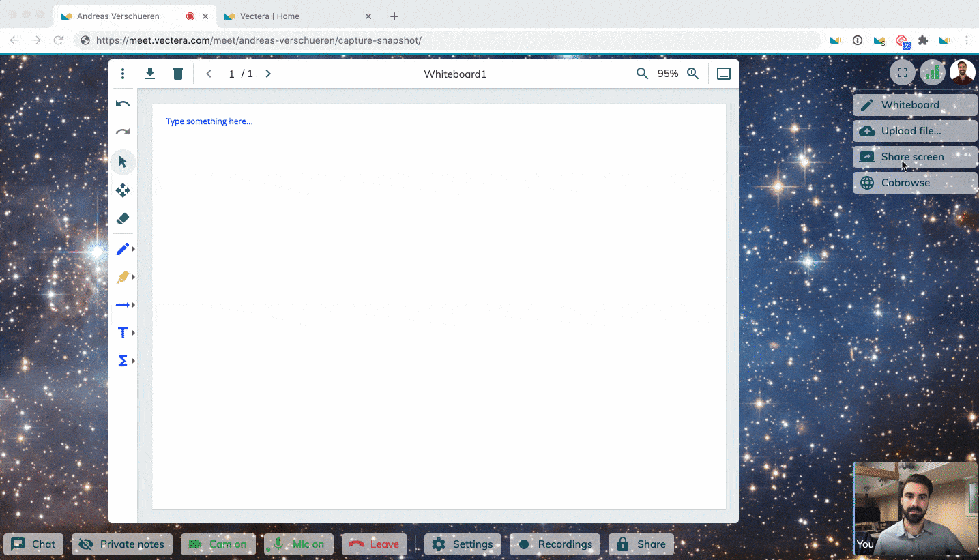Viewport: 979px width, 560px height.
Task: Leave the meeting
Action: point(375,544)
